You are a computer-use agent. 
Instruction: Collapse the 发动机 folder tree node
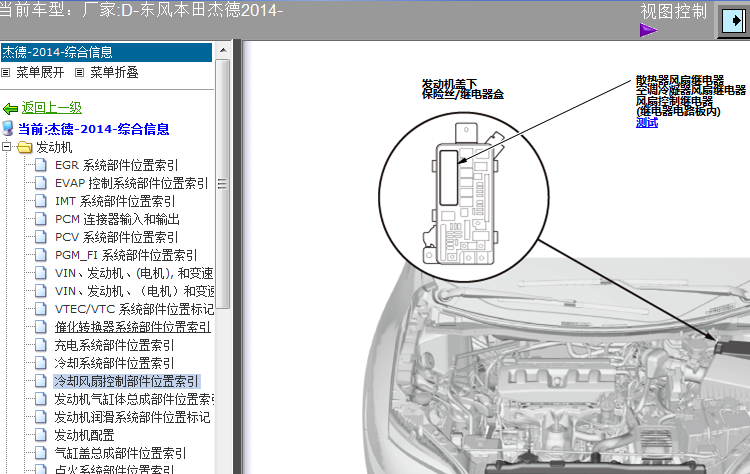(6, 146)
